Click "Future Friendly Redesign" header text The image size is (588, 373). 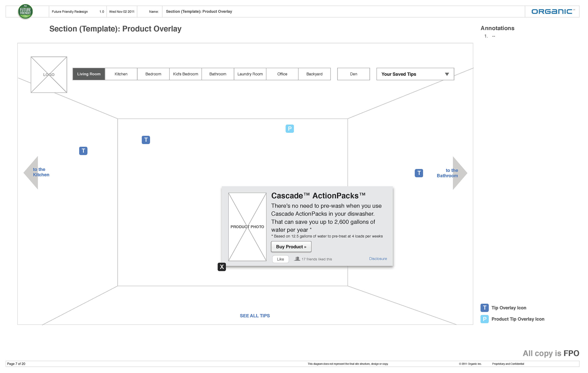click(70, 12)
